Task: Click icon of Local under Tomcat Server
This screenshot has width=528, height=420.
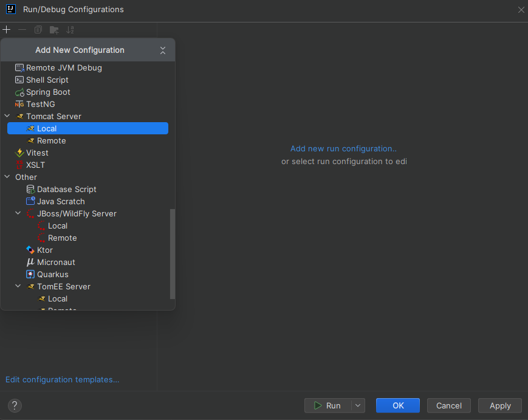Action: point(30,128)
